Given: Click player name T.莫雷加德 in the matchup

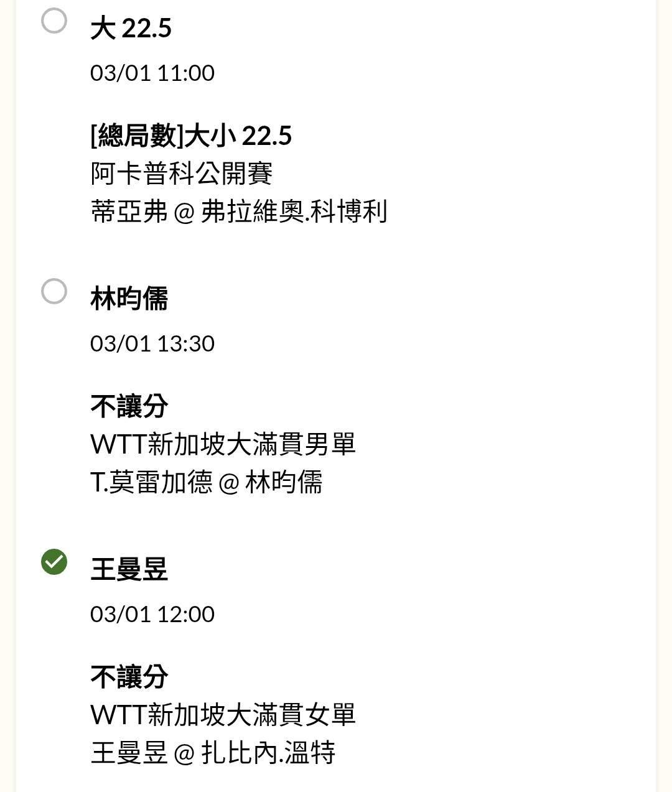Looking at the screenshot, I should 151,482.
